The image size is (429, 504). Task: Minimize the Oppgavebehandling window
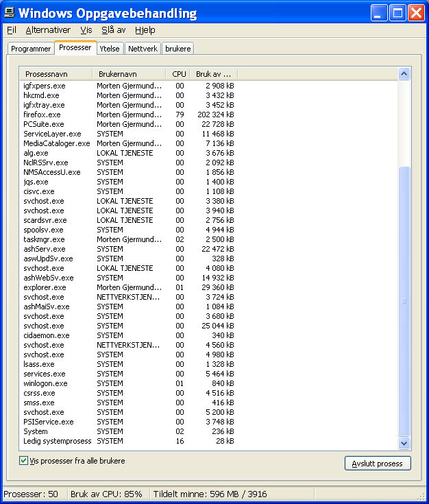click(x=379, y=13)
